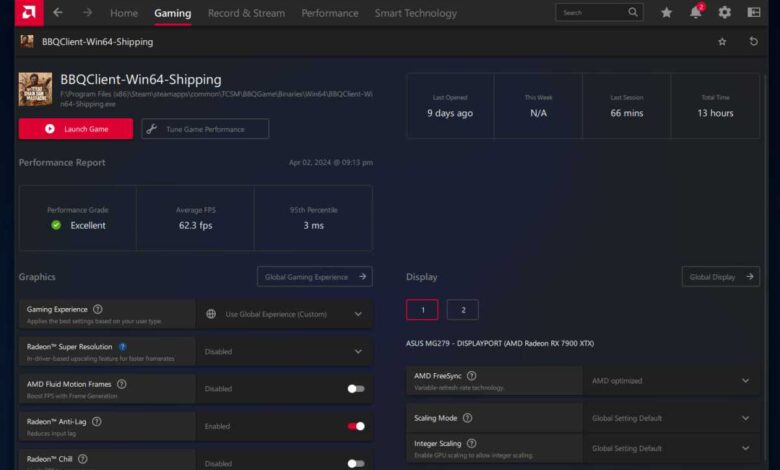Screen dimensions: 780x470
Task: Click the Average FPS 62.3 fps value
Action: pyautogui.click(x=195, y=225)
